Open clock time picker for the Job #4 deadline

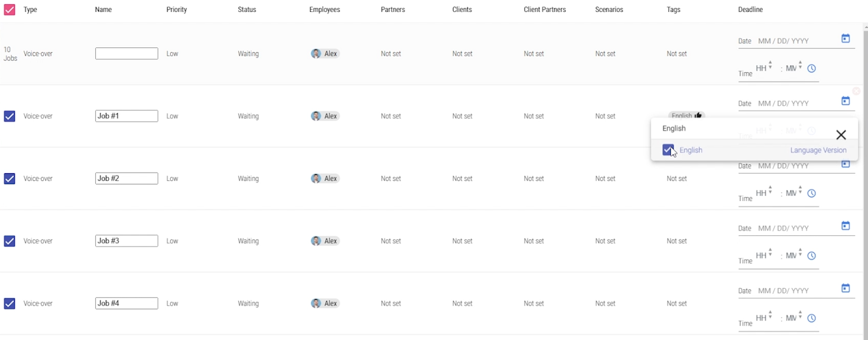[x=812, y=318]
